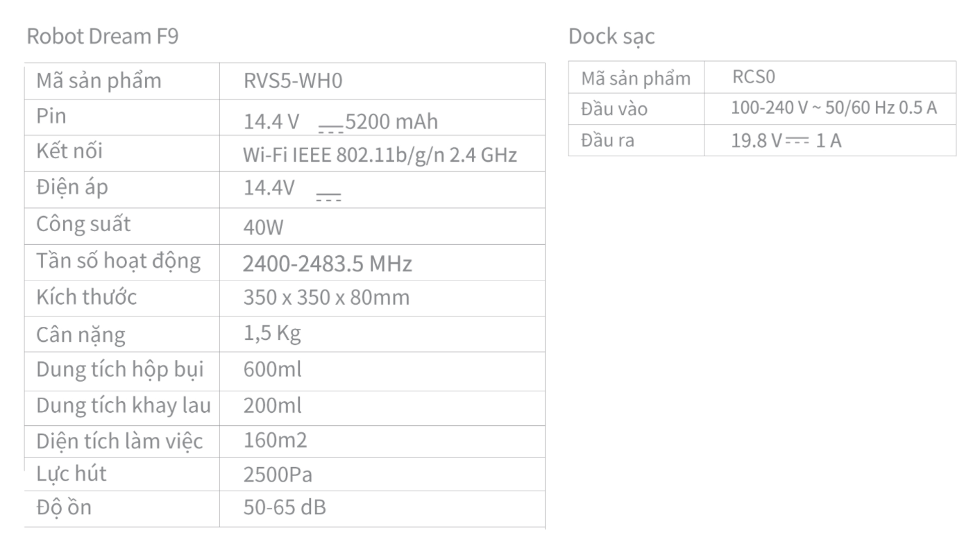Select the Pin row label

coord(51,116)
